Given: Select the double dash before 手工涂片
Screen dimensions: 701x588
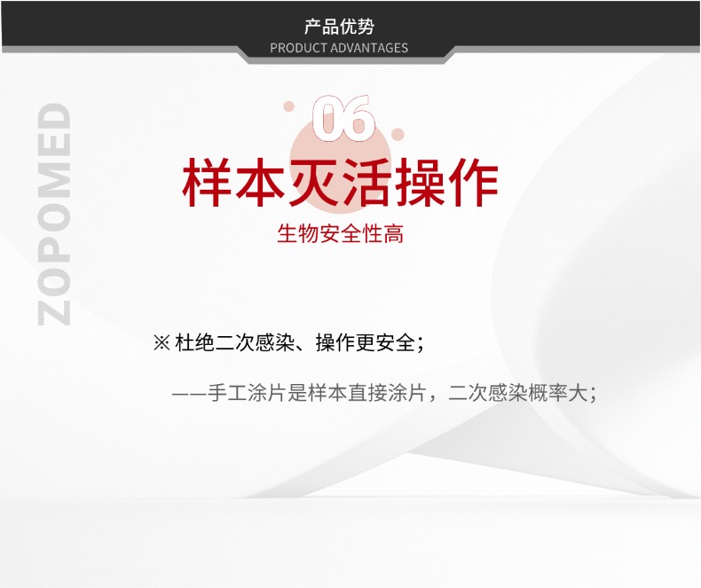Looking at the screenshot, I should coord(188,394).
